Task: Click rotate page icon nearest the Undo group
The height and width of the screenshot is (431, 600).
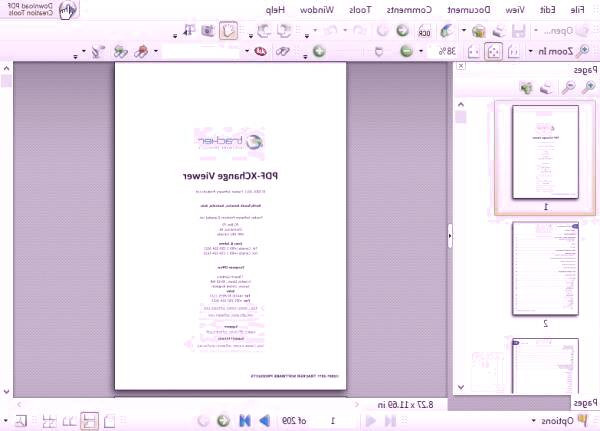Action: 284,31
